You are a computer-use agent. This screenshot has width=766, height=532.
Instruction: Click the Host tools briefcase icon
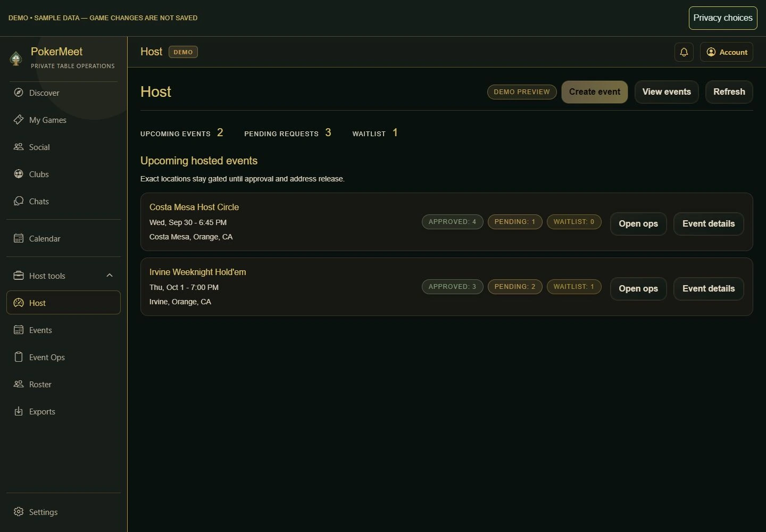point(19,276)
